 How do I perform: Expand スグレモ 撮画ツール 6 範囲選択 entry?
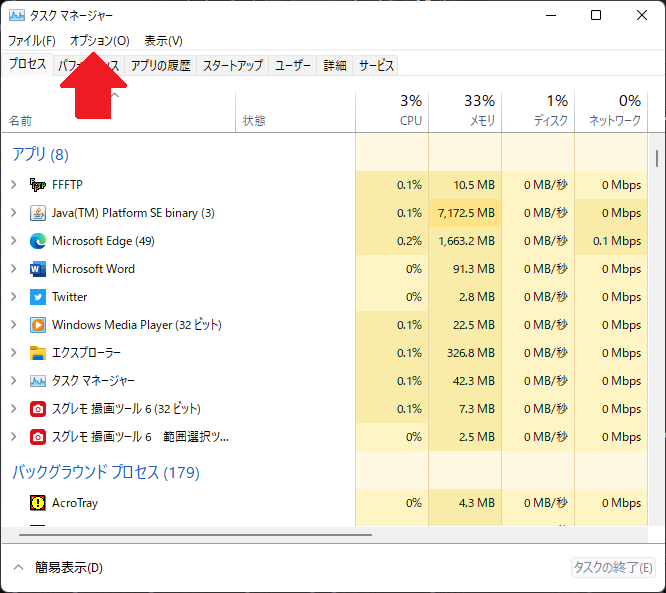tap(14, 437)
